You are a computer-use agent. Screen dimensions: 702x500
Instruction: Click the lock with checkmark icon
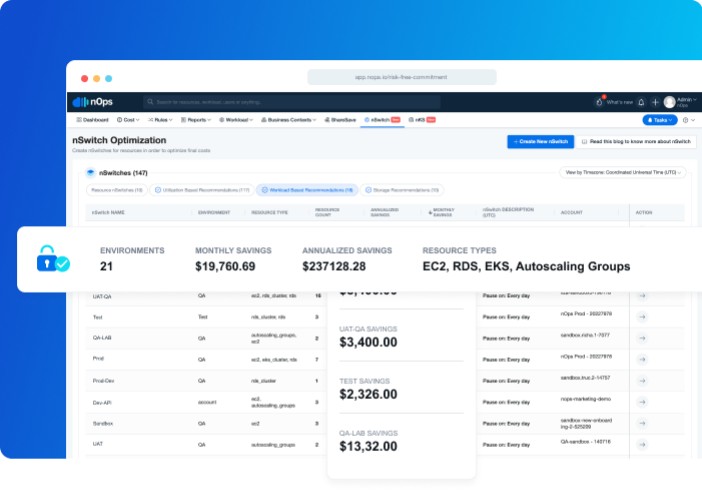(53, 259)
